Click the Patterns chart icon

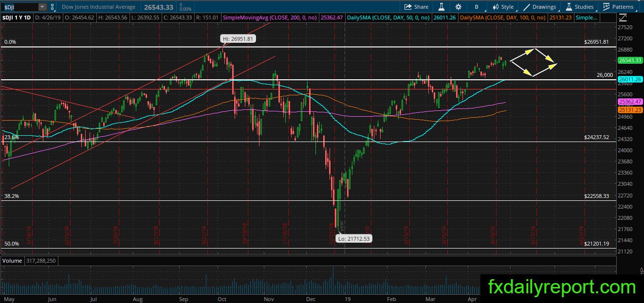tap(607, 7)
